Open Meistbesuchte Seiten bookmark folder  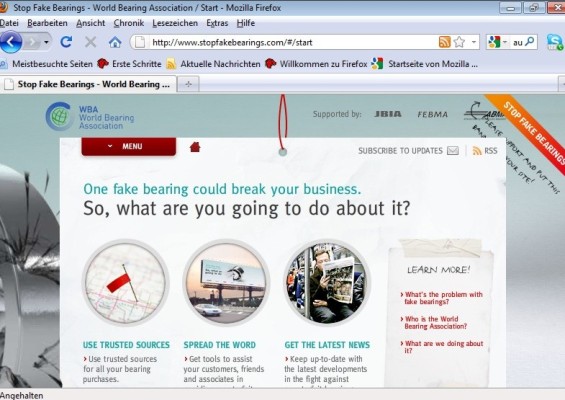[x=47, y=64]
